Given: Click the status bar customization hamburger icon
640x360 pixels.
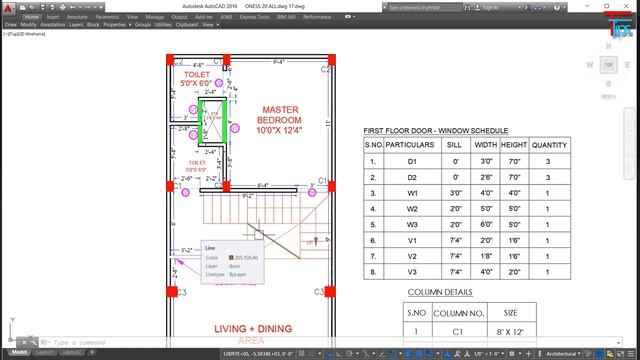Looking at the screenshot, I should coord(631,353).
